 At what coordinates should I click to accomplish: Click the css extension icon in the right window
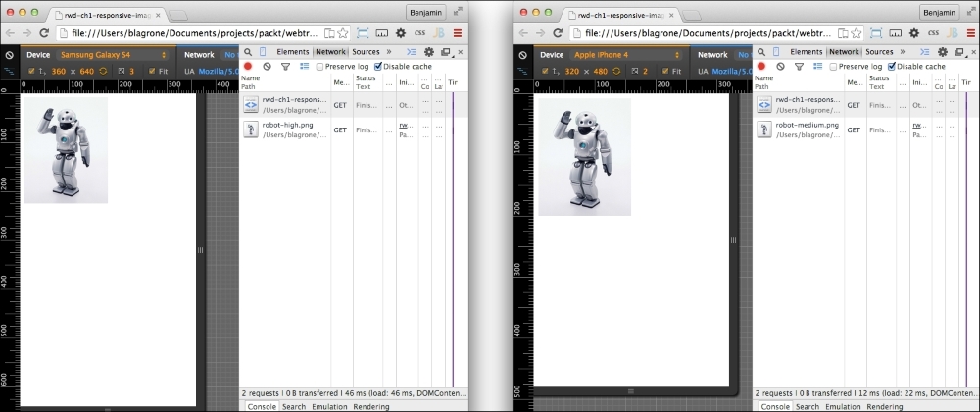pyautogui.click(x=933, y=33)
